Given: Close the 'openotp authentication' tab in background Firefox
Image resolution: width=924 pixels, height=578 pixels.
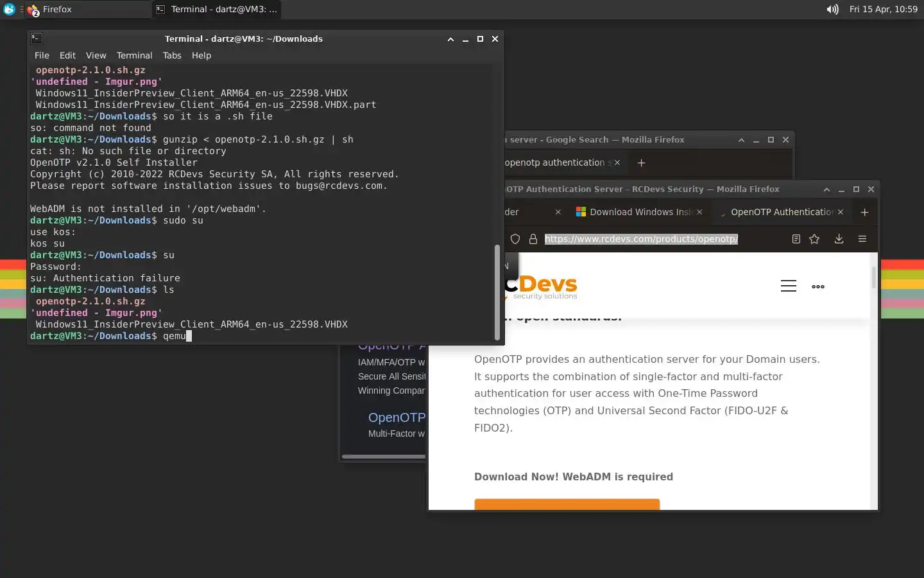Looking at the screenshot, I should 617,162.
